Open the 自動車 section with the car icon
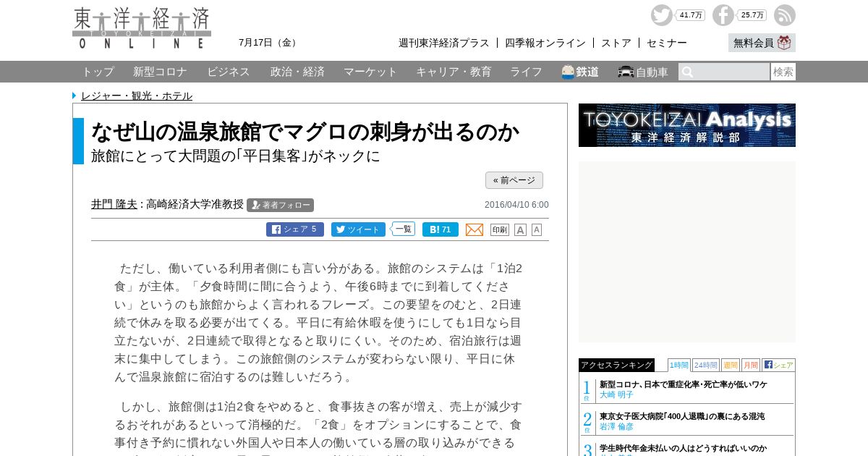 (643, 72)
